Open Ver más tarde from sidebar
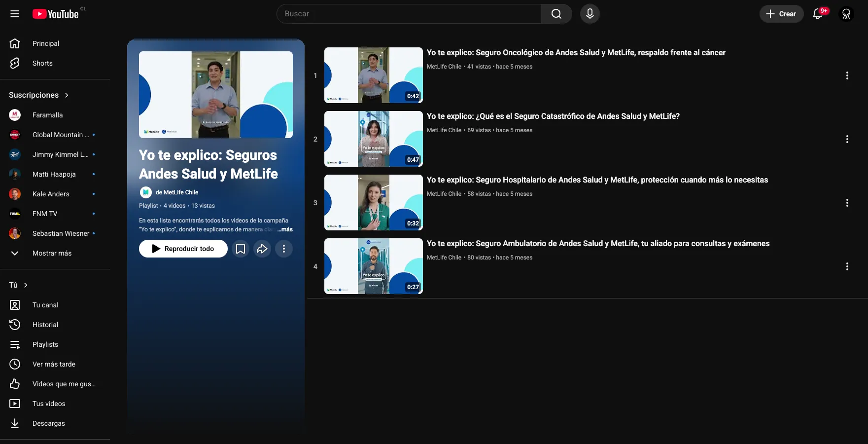Viewport: 868px width, 444px height. point(54,364)
